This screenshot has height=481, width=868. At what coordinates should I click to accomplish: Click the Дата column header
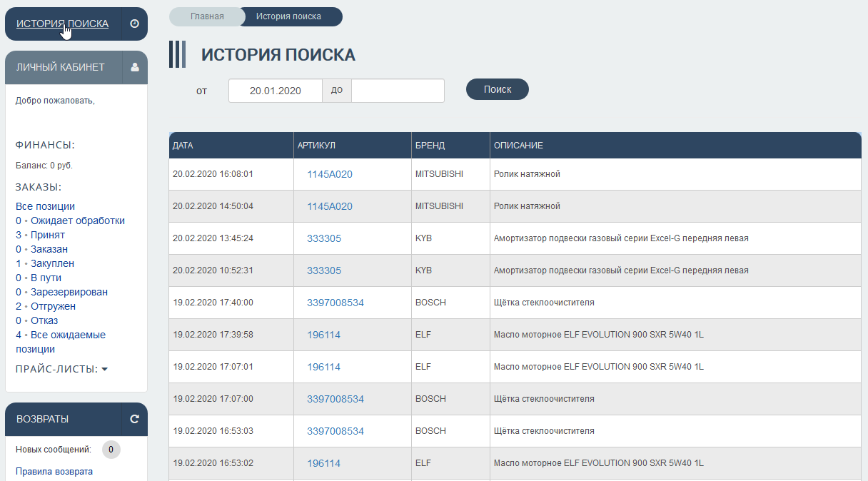pos(183,146)
